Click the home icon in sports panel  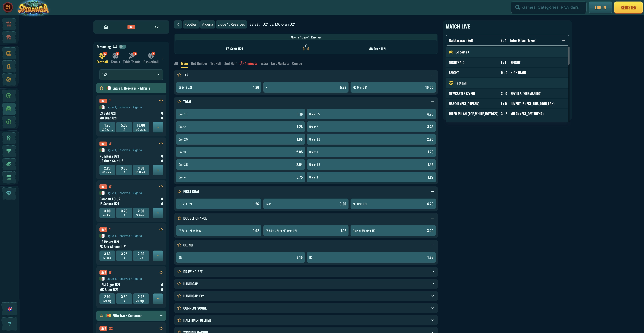point(106,27)
